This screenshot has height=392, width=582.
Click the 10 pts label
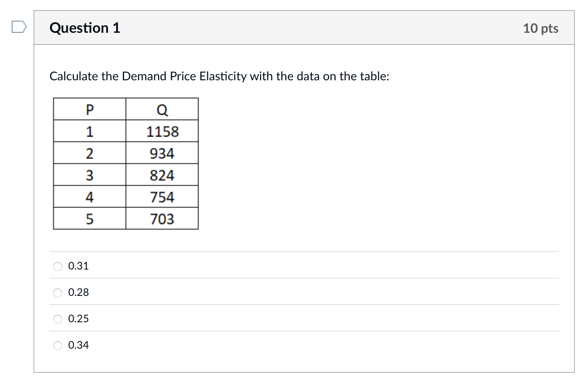coord(541,28)
